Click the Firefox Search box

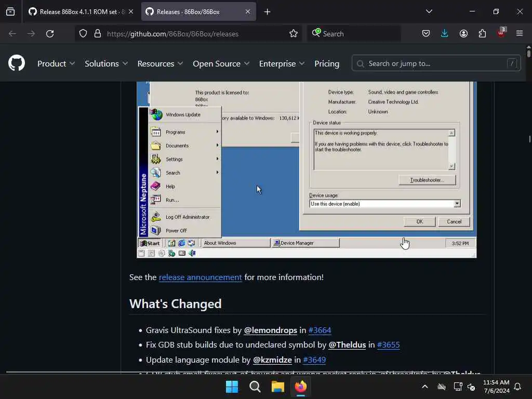point(354,34)
